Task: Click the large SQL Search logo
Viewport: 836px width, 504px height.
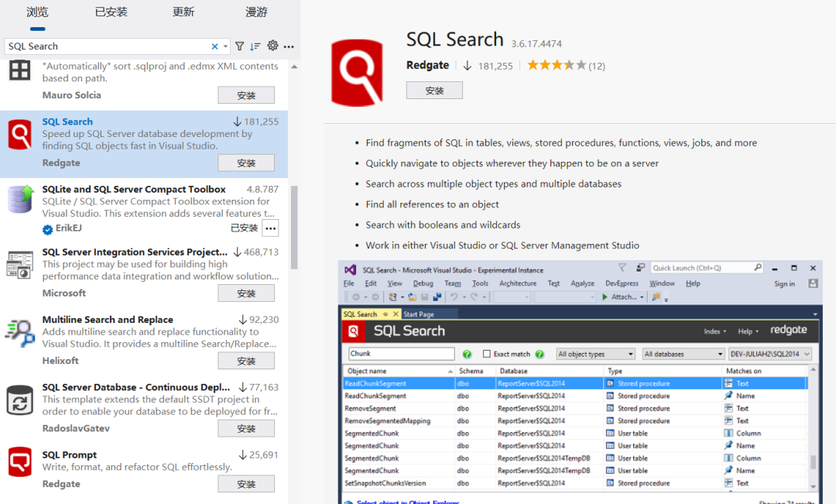Action: [x=357, y=73]
